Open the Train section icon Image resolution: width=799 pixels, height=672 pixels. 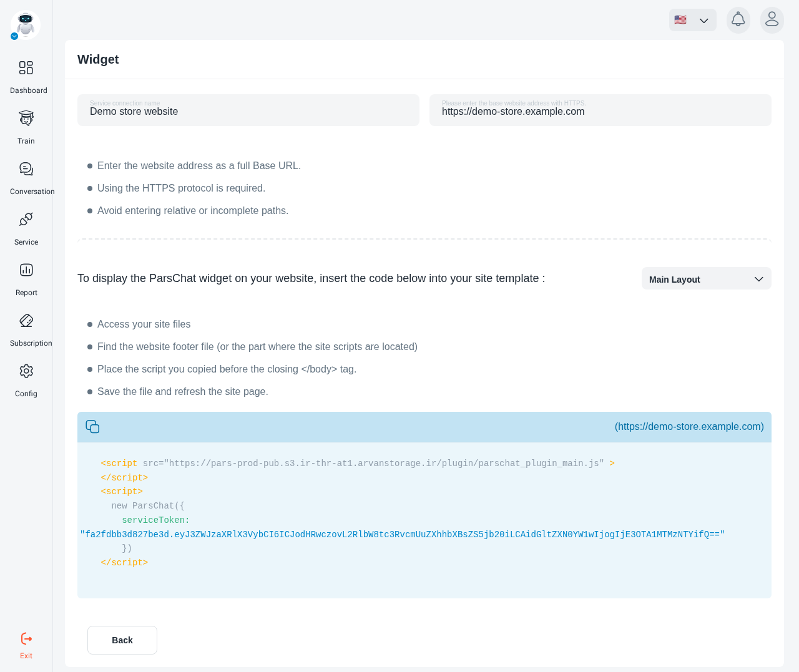click(26, 118)
